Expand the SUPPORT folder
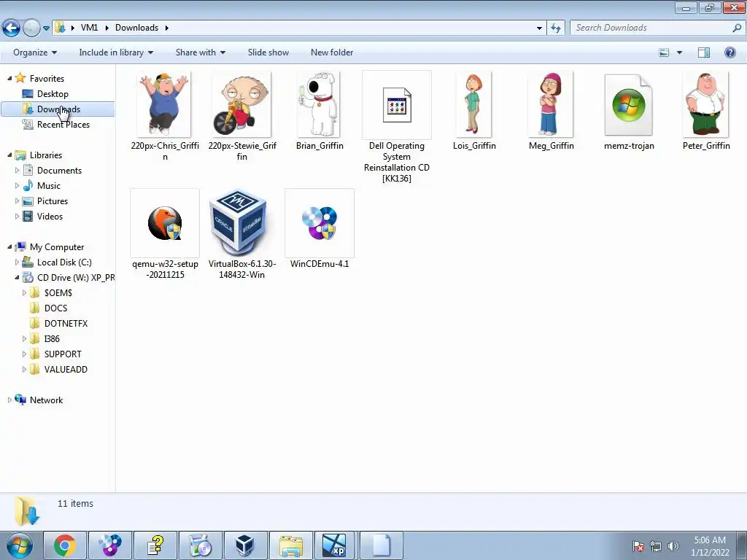 pyautogui.click(x=24, y=354)
